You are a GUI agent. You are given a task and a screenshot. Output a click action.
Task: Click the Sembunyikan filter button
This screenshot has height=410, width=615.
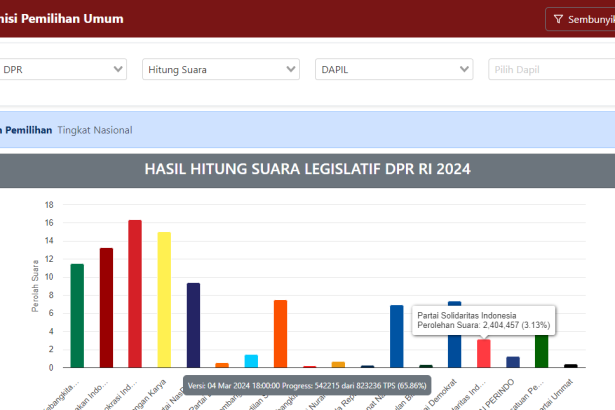[580, 19]
